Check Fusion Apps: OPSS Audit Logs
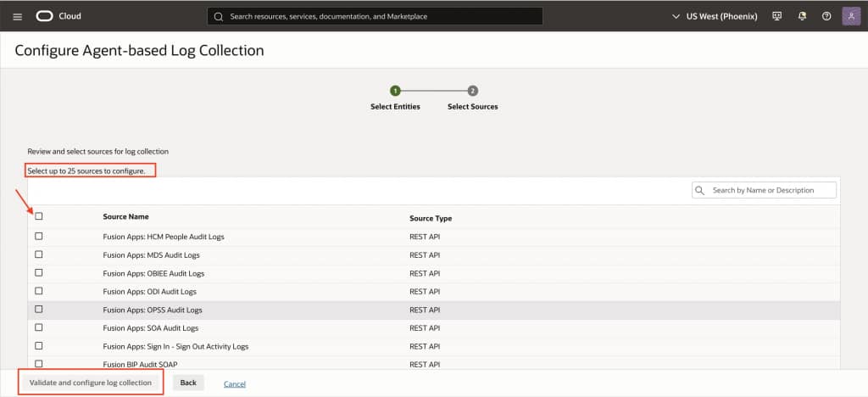868x397 pixels. 39,309
